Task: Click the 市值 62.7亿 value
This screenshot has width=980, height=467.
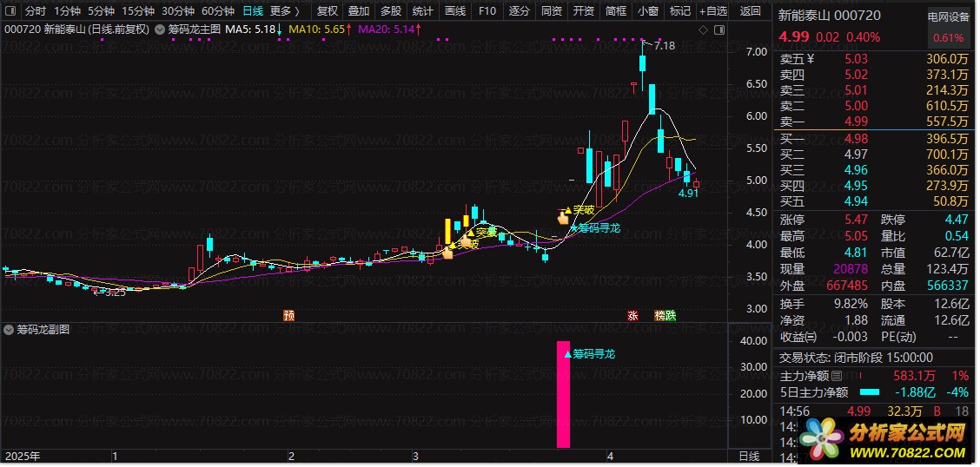Action: (x=951, y=253)
